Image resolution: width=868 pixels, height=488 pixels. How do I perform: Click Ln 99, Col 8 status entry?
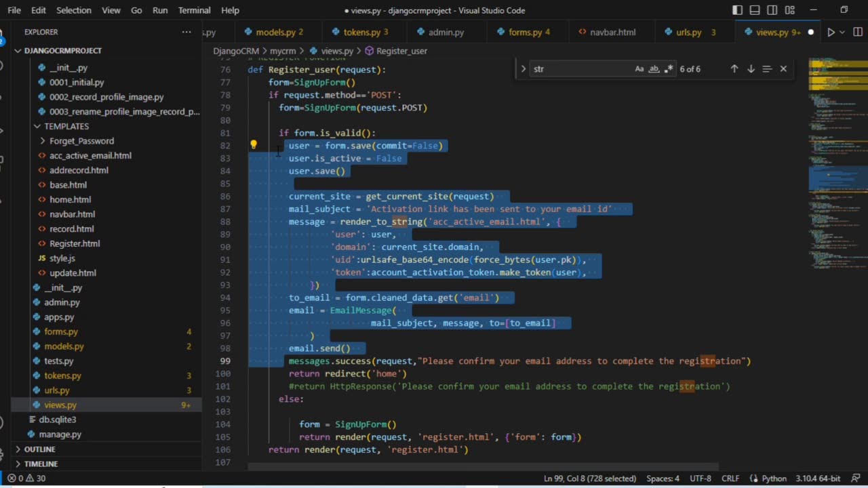589,478
